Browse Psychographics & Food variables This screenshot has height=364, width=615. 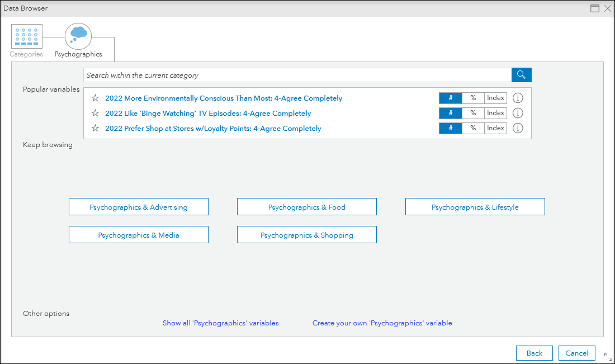[306, 206]
